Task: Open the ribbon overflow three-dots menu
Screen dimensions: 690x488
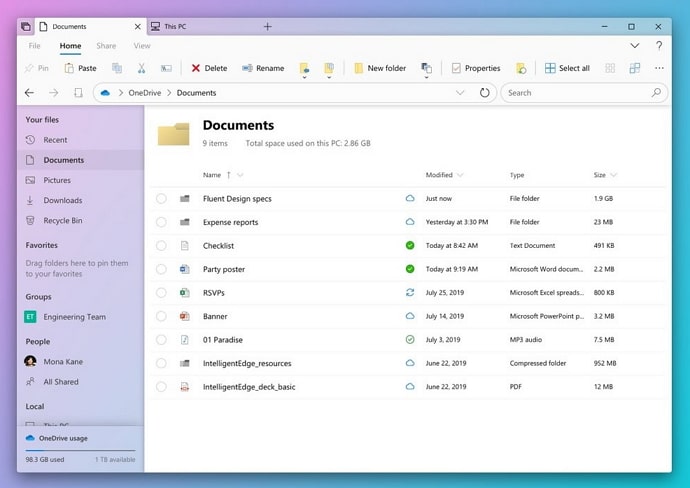Action: point(659,68)
